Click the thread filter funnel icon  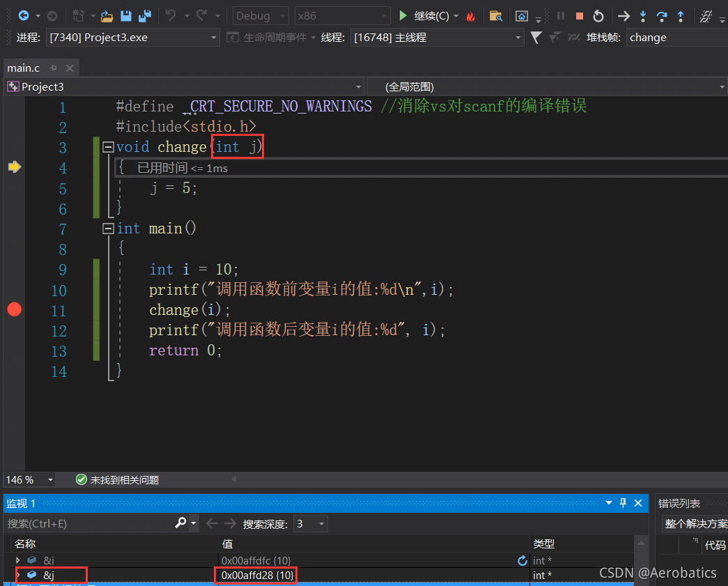(536, 38)
